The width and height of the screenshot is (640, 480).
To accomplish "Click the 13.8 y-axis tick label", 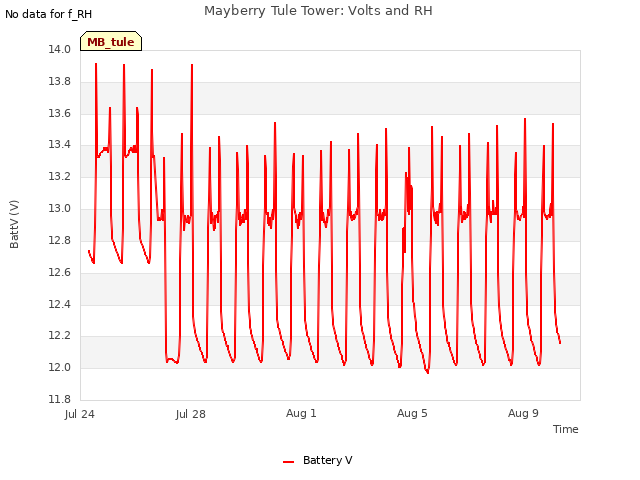I will click(60, 81).
